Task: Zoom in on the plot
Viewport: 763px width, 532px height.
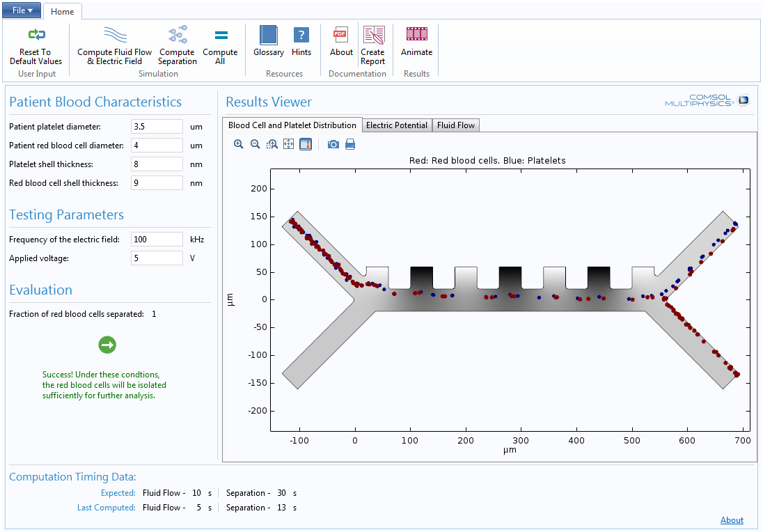Action: point(239,144)
